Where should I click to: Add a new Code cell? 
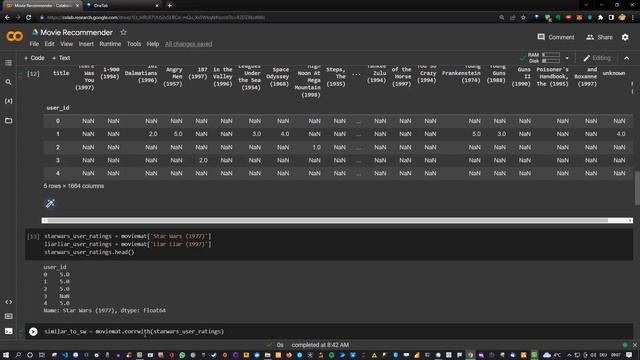click(x=34, y=58)
